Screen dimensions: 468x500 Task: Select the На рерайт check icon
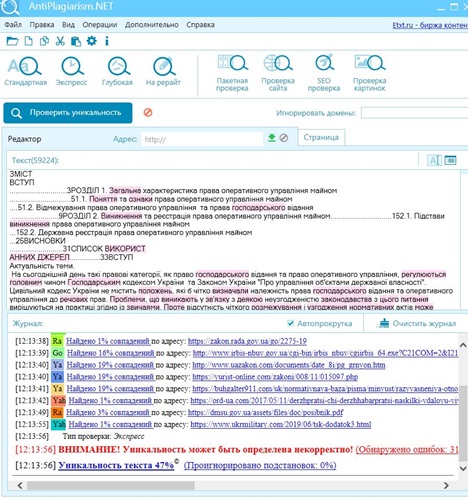[163, 71]
